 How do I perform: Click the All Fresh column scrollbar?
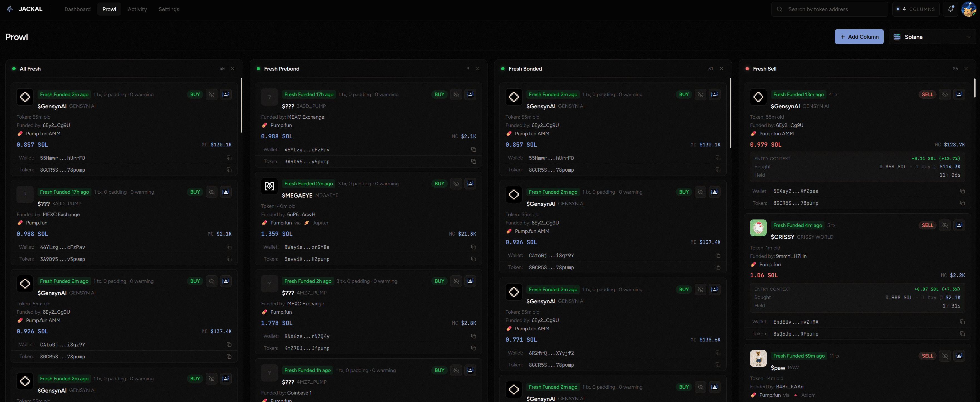[x=241, y=106]
